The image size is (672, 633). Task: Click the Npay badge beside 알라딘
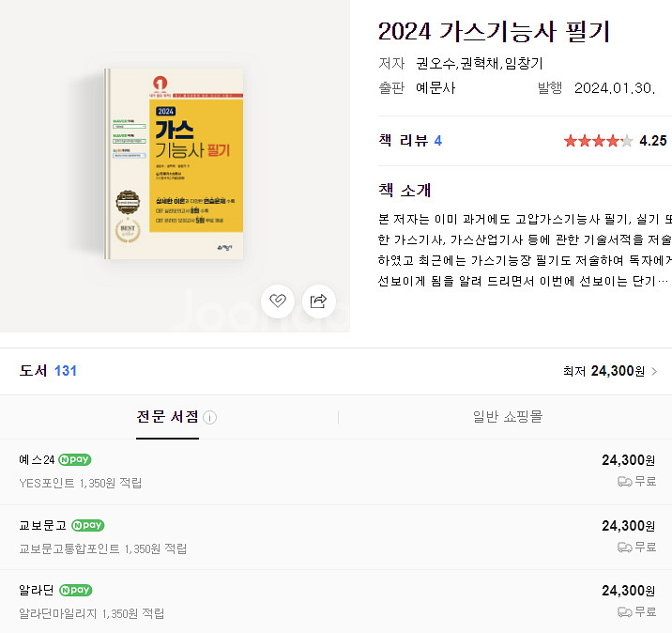point(76,591)
